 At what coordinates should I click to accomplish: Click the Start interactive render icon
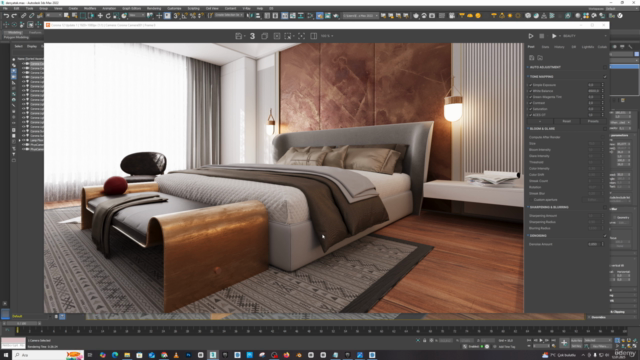[x=531, y=36]
